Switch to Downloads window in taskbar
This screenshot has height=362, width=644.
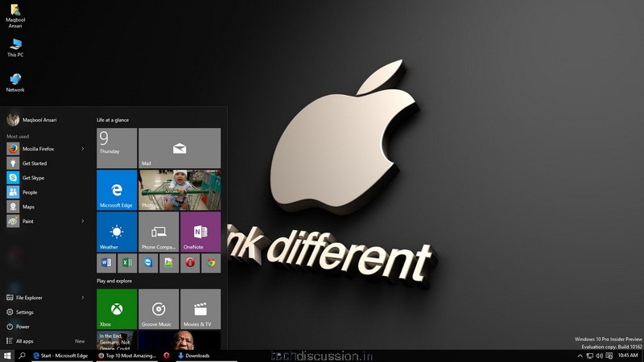[x=197, y=356]
